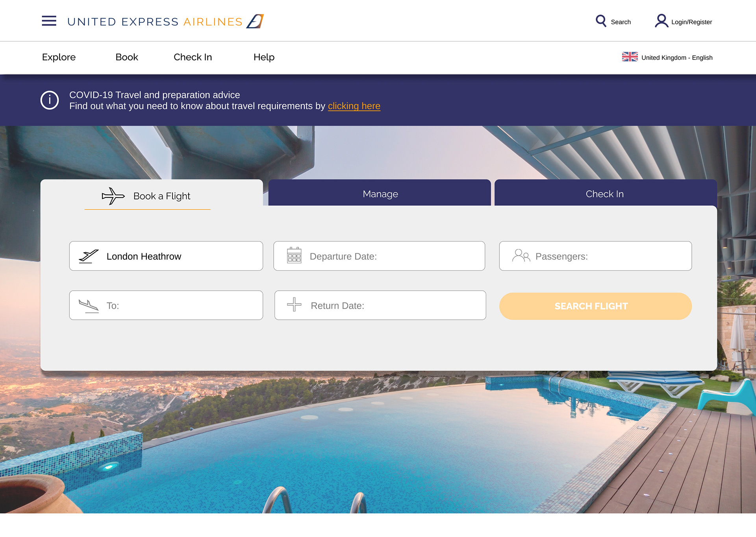The image size is (756, 537).
Task: Open the Departure Date field
Action: click(379, 256)
